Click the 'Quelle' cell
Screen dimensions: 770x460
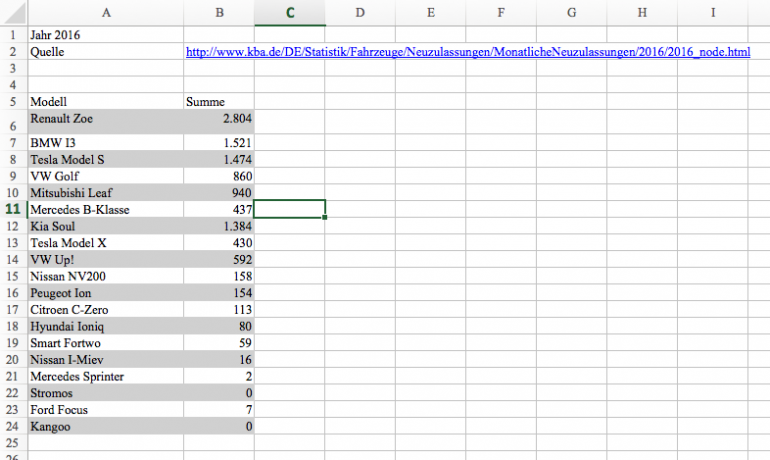click(106, 52)
